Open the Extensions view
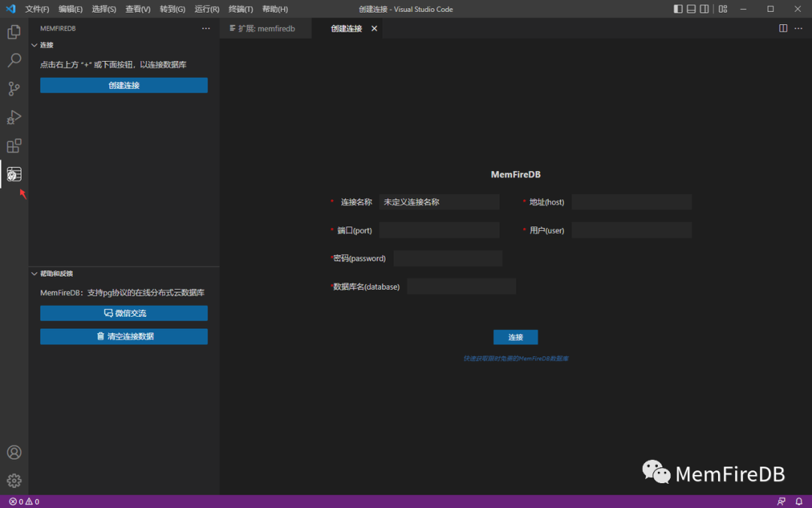The height and width of the screenshot is (508, 812). (x=14, y=146)
